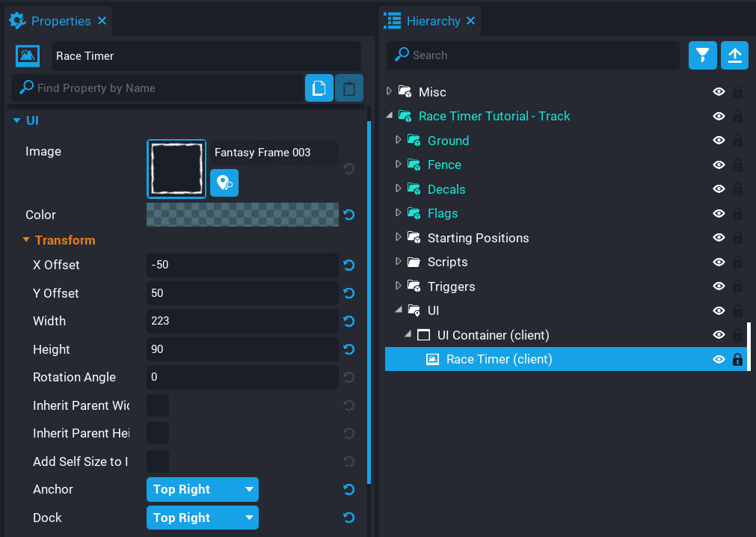Reset the Width property to default
Screen dimensions: 756x537
348,322
